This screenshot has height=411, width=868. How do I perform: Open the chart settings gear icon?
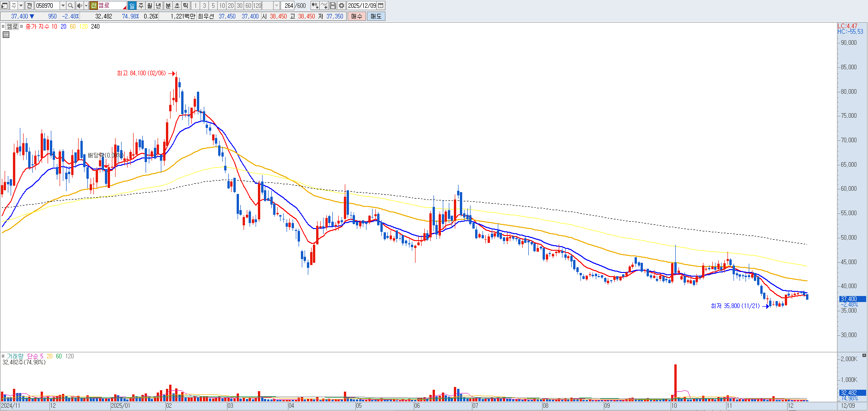pos(342,6)
